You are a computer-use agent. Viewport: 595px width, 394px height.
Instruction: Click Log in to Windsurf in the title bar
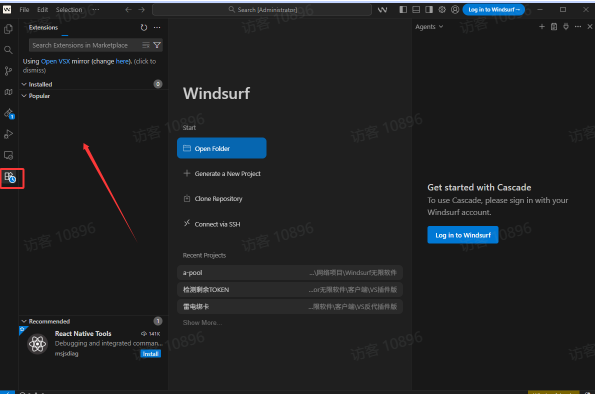point(494,9)
